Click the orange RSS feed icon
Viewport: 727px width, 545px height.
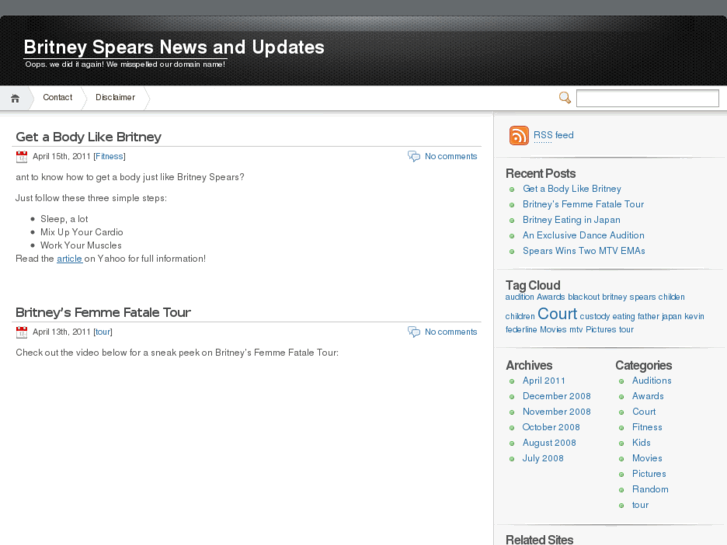click(519, 135)
